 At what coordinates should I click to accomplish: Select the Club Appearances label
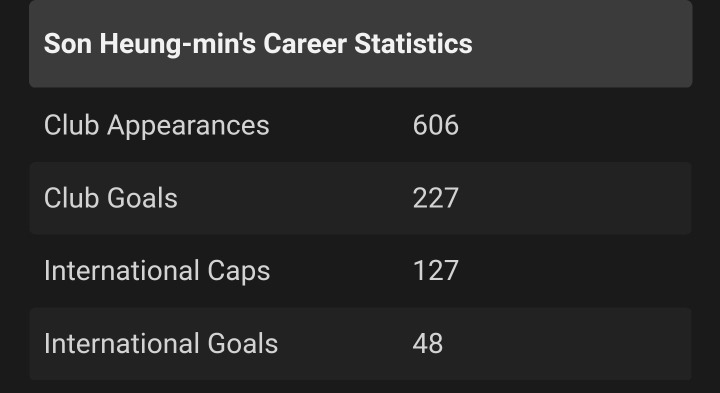click(157, 126)
